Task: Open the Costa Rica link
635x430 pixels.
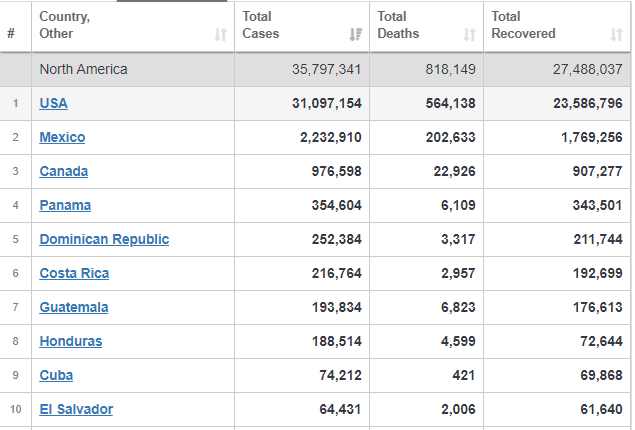Action: [x=74, y=273]
